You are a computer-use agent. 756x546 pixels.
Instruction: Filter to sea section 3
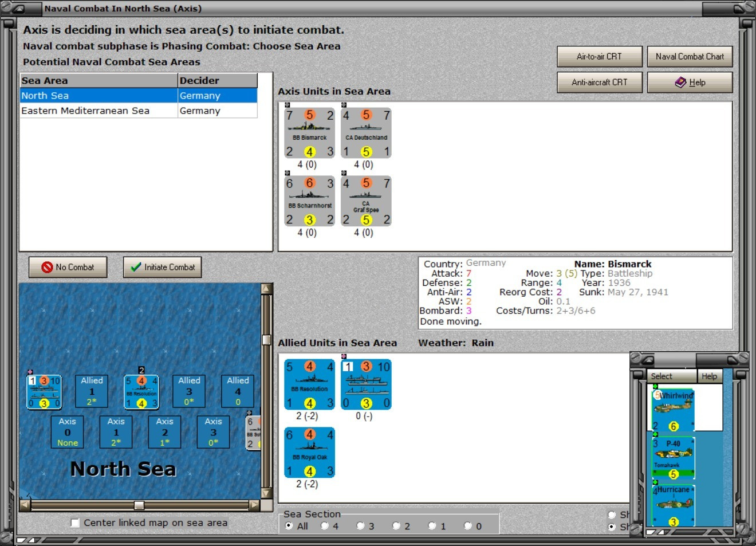360,526
